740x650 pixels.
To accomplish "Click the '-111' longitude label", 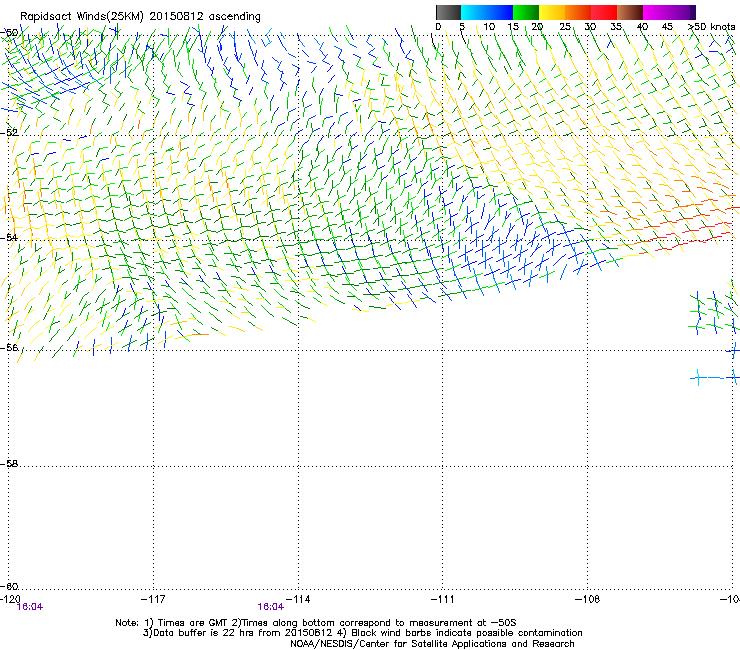I will pyautogui.click(x=442, y=599).
